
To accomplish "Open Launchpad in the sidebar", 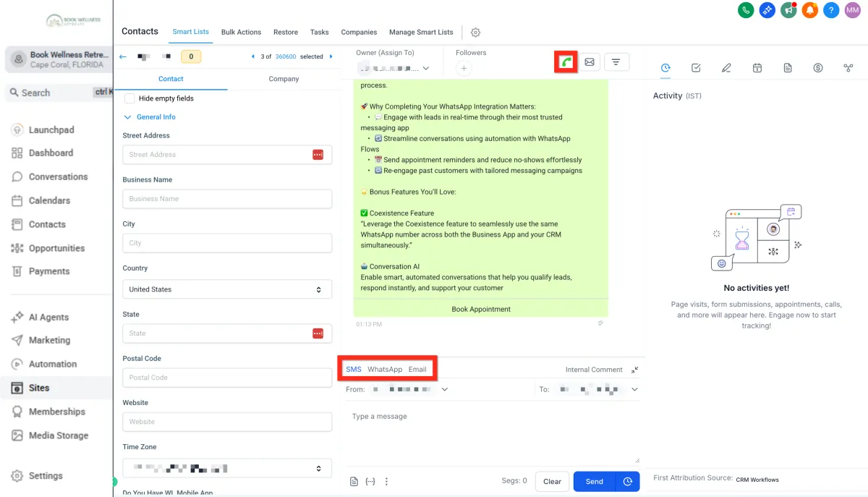I will tap(51, 130).
